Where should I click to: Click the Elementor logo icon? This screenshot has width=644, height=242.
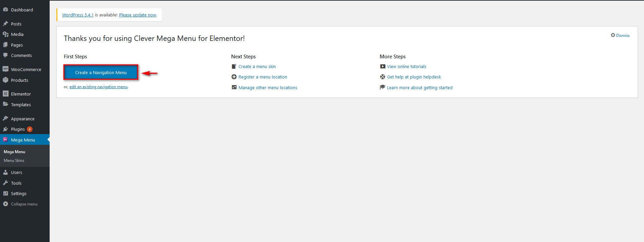click(x=5, y=94)
